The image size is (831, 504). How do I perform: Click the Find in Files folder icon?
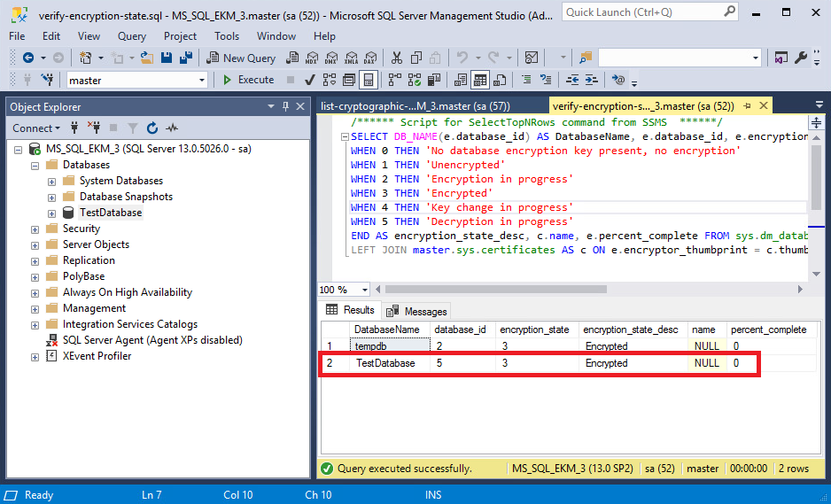(585, 58)
